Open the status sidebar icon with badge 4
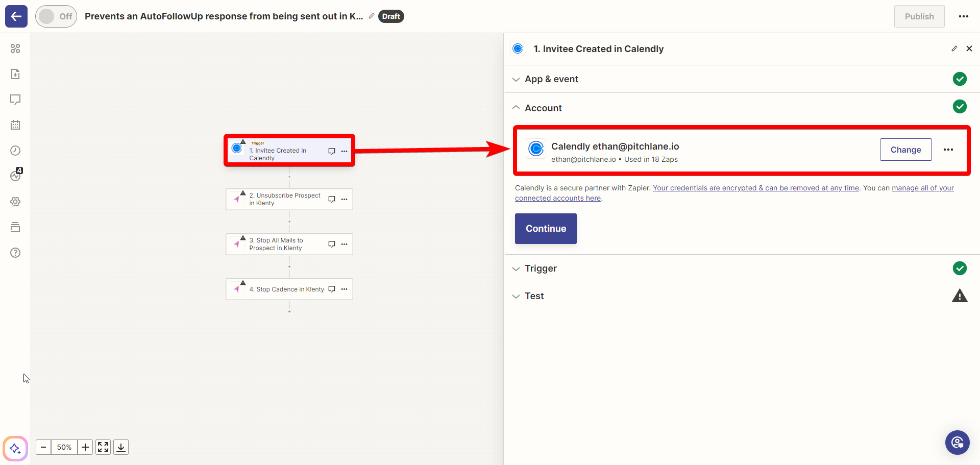 point(16,175)
